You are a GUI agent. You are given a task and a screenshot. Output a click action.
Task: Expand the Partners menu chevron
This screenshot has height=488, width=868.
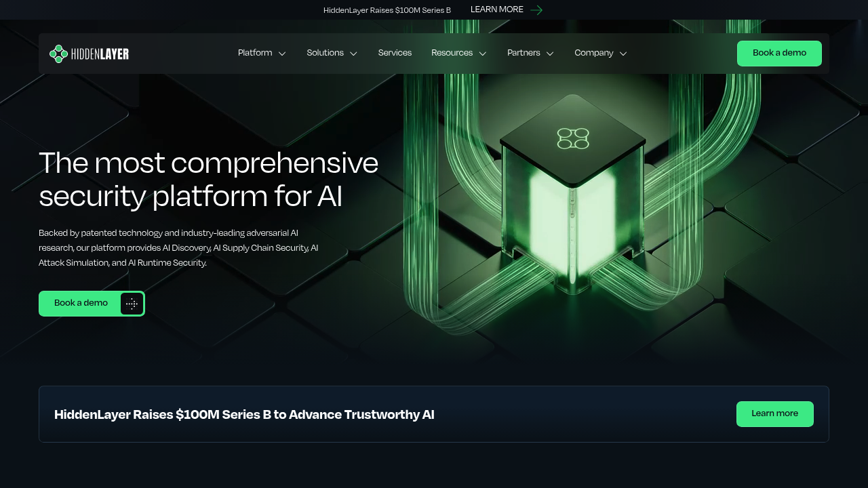point(550,54)
